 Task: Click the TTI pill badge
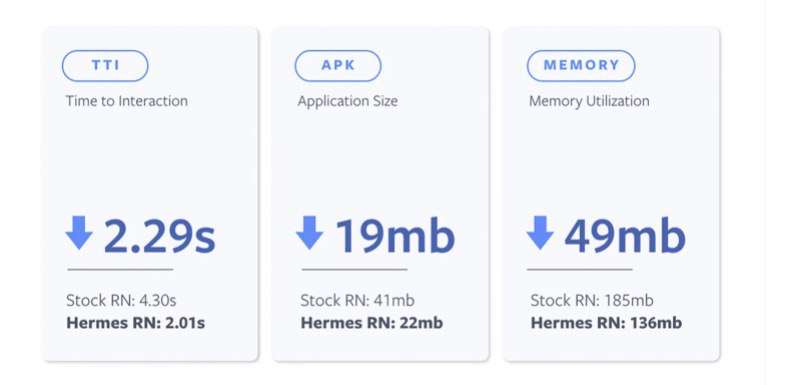[105, 66]
